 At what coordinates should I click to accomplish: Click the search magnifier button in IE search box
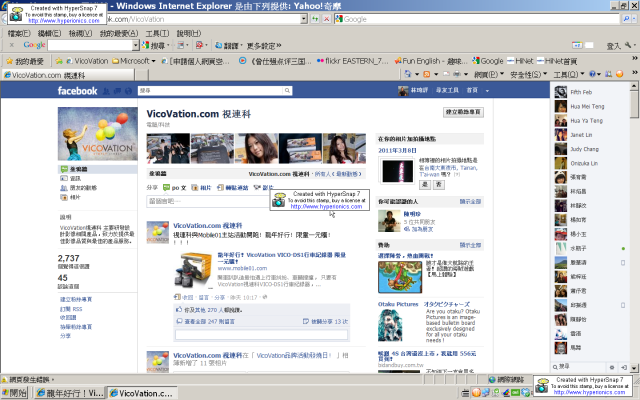[627, 19]
